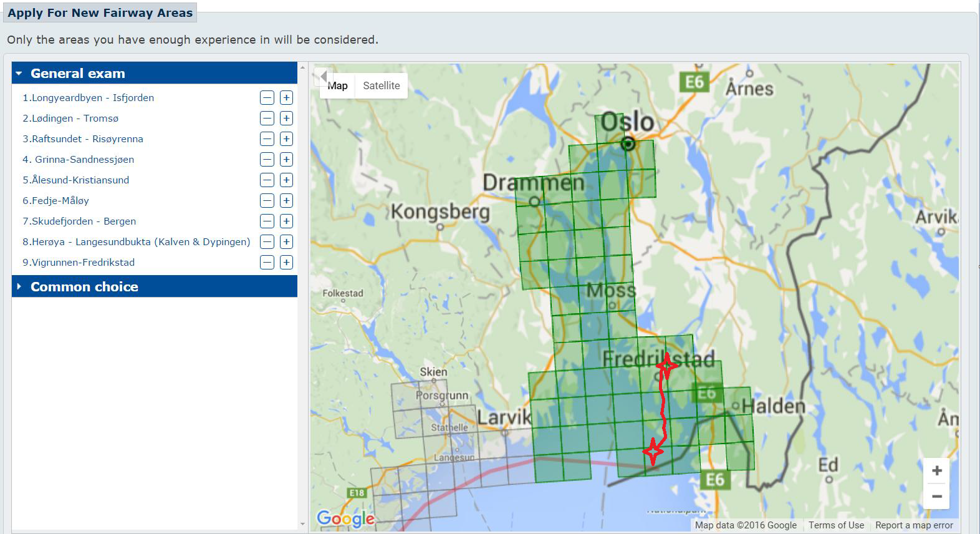Click plus icon for Vigrunnen-Fredrikstad

pos(286,263)
